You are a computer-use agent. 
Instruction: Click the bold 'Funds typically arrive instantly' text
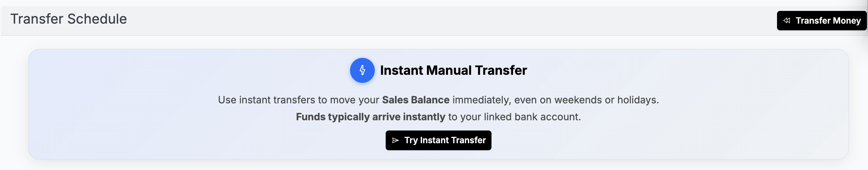pos(371,117)
